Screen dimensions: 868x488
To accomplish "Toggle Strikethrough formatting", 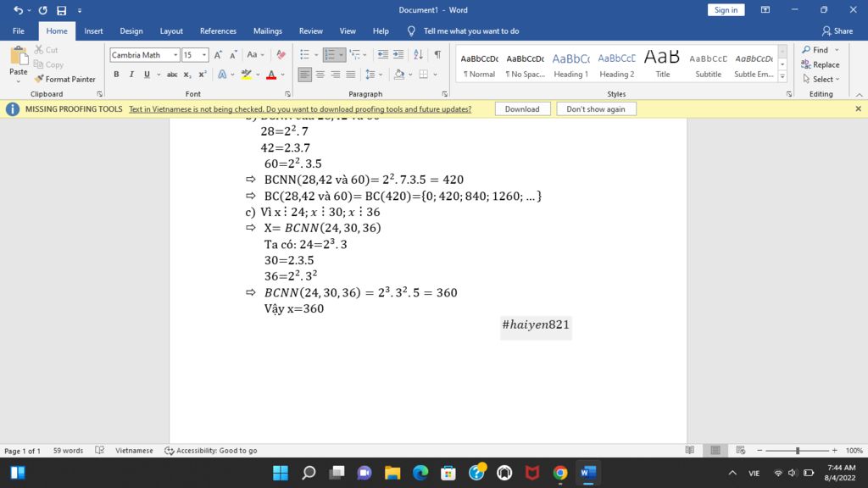I will tap(172, 75).
